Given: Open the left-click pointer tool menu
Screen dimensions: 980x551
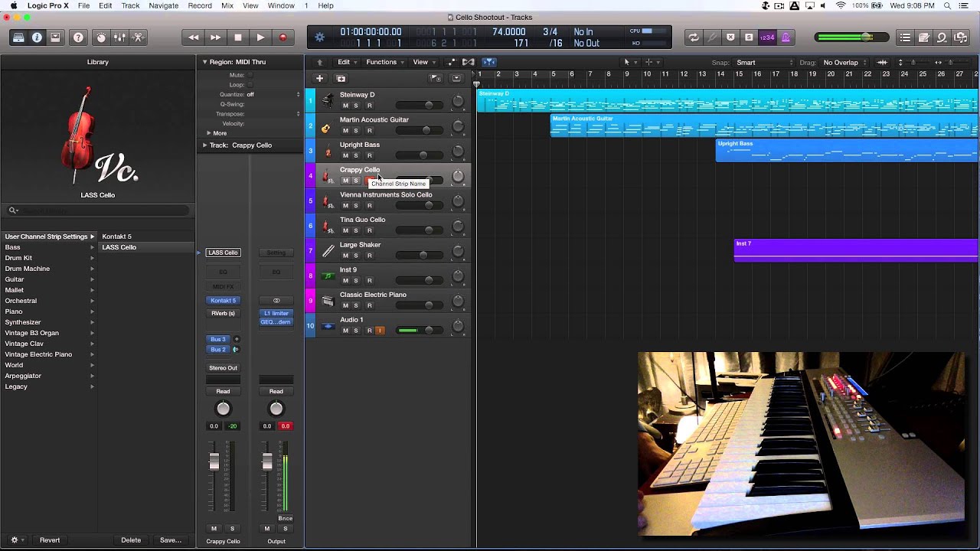Looking at the screenshot, I should click(629, 62).
